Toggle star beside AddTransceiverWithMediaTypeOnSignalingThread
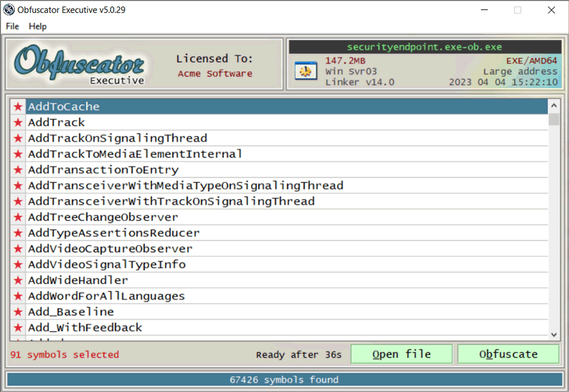The height and width of the screenshot is (392, 569). click(18, 186)
